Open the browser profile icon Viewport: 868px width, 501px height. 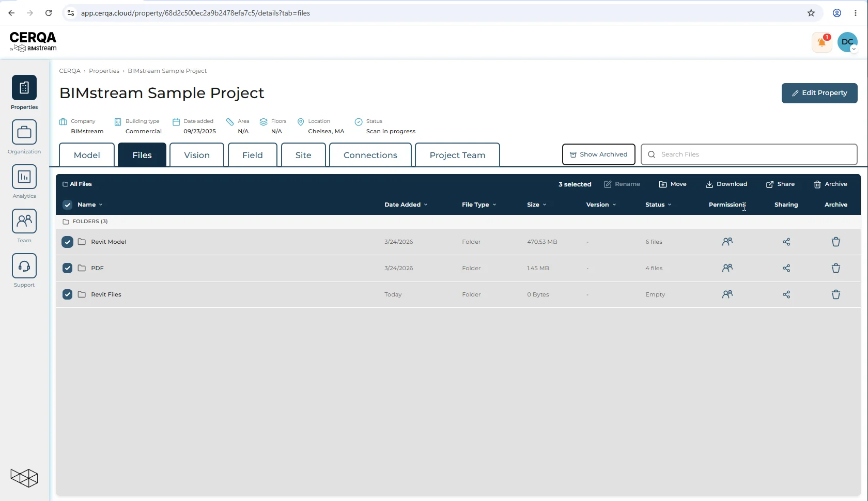(837, 13)
